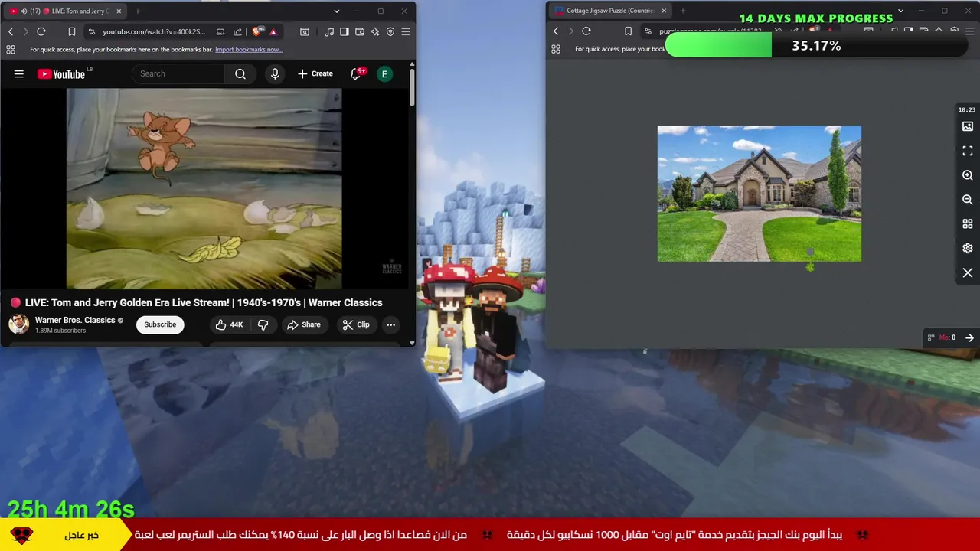Open Brave playlist music note icon

point(329,31)
